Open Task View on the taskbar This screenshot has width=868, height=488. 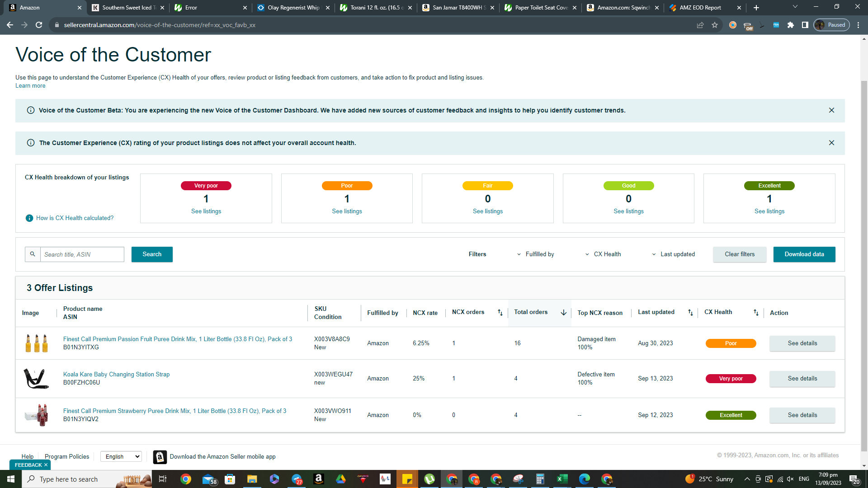click(x=163, y=479)
